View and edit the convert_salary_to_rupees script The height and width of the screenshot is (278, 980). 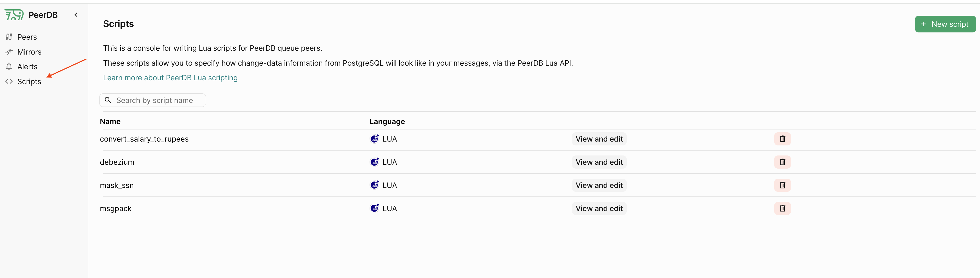[599, 139]
